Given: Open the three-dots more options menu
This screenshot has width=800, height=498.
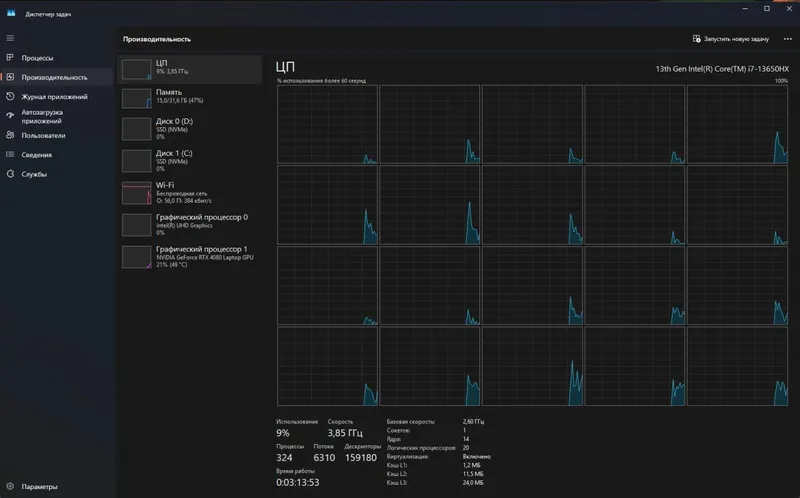Looking at the screenshot, I should coord(788,39).
